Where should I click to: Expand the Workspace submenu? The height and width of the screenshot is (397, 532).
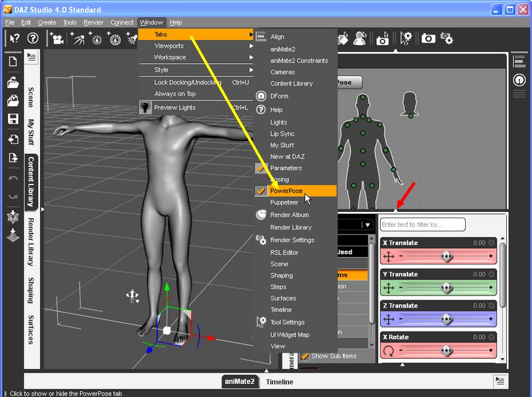[196, 58]
